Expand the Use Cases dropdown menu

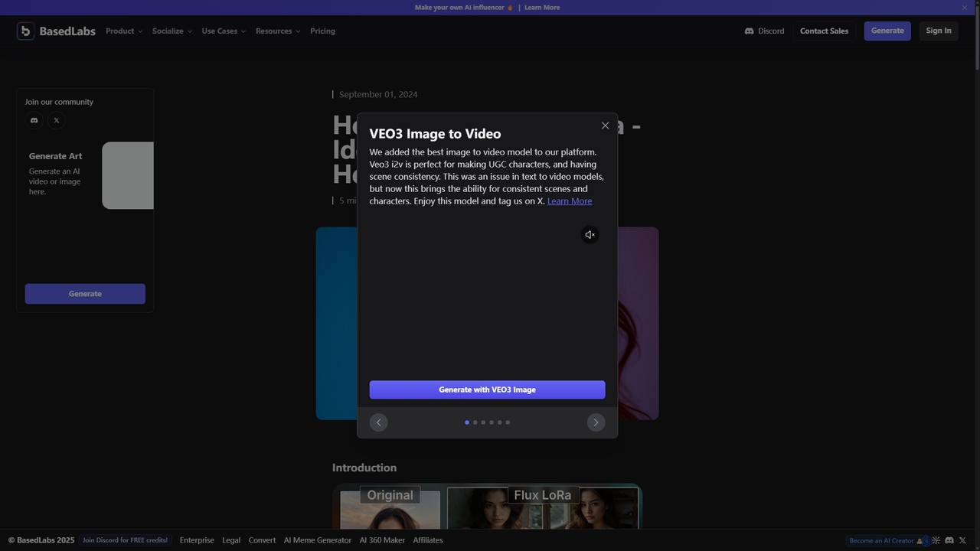click(224, 31)
